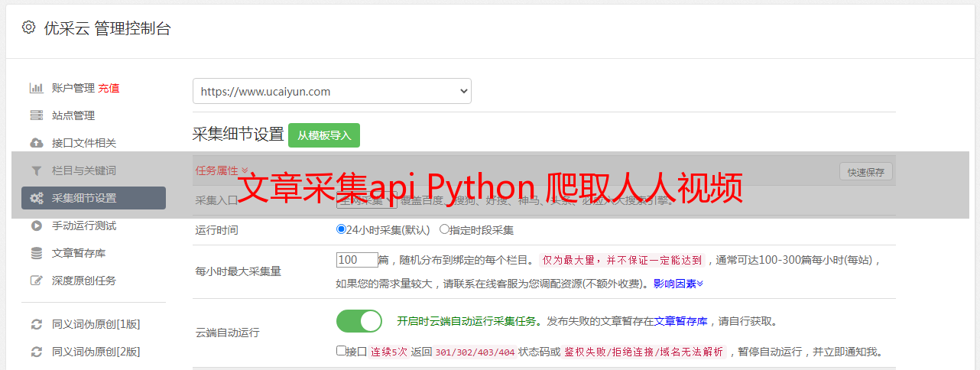Open the site URL dropdown
This screenshot has width=980, height=370.
pyautogui.click(x=332, y=91)
